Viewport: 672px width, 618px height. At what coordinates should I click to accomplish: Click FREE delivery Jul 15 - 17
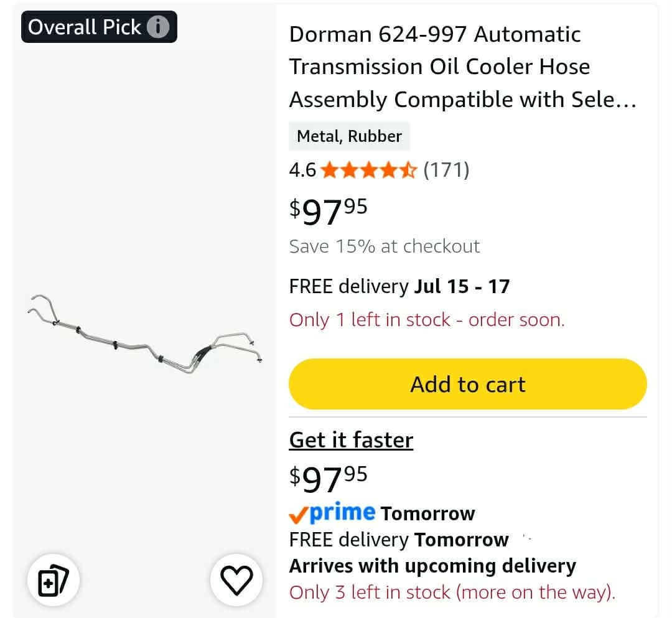[399, 286]
